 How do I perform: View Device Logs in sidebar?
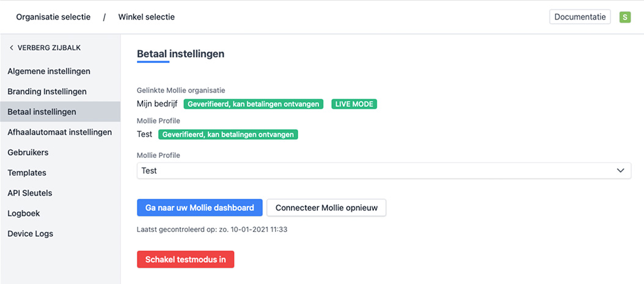(31, 233)
